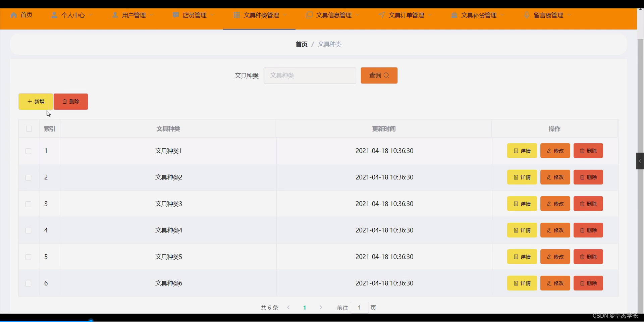Expand the 用户管理 dropdown arrow
Viewport: 644px width, 322px height.
point(152,15)
